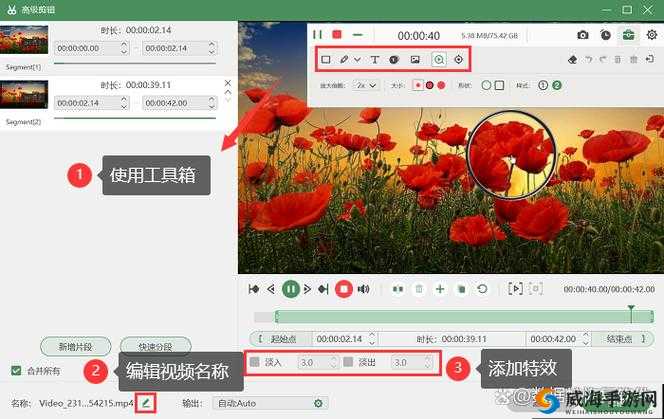
Task: Click 新增片段 add segment button
Action: 75,347
